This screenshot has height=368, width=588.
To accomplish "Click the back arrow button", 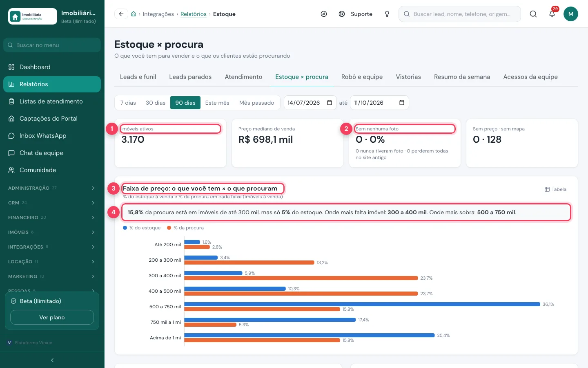I will pyautogui.click(x=121, y=14).
